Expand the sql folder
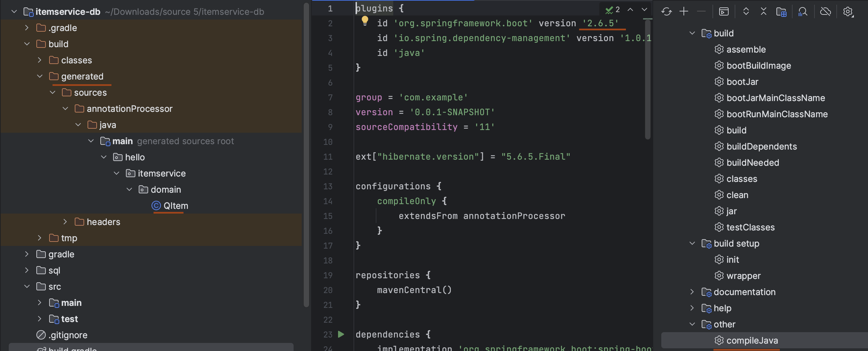The width and height of the screenshot is (868, 351). click(27, 270)
